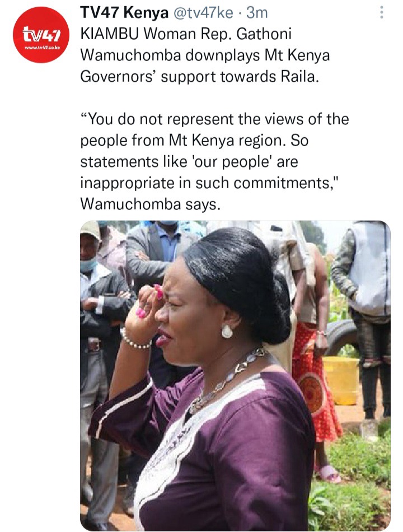Click the text 'inappropriate in such commitments'
Image resolution: width=403 pixels, height=532 pixels.
tap(205, 183)
